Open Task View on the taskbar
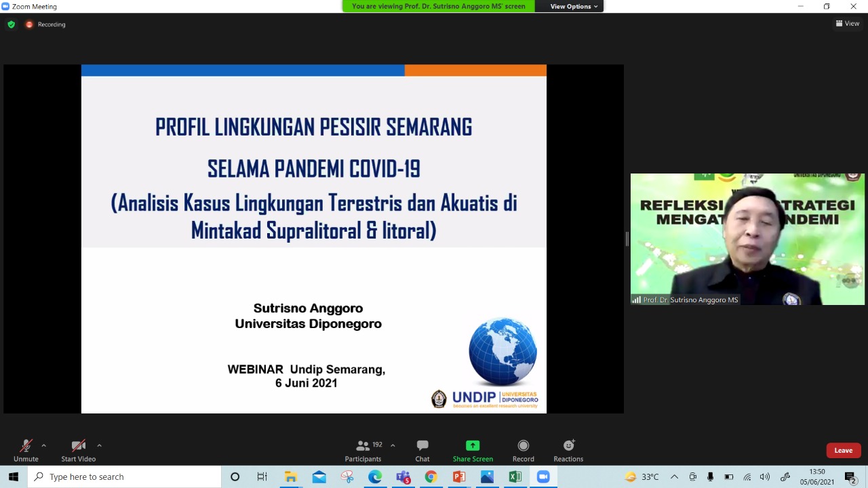 click(262, 476)
